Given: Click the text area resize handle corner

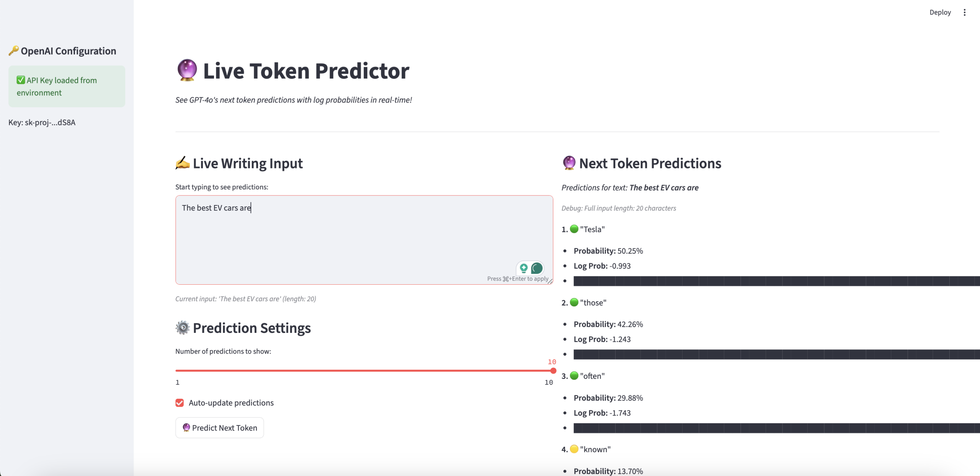Looking at the screenshot, I should tap(550, 282).
